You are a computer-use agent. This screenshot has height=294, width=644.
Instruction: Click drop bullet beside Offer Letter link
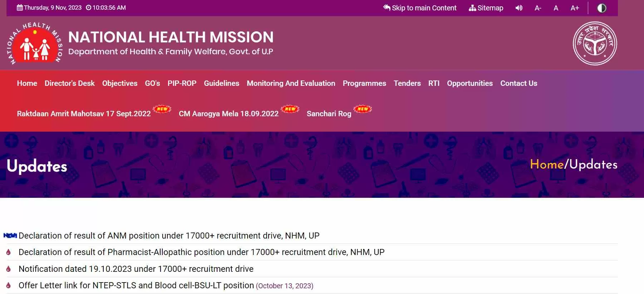(9, 285)
